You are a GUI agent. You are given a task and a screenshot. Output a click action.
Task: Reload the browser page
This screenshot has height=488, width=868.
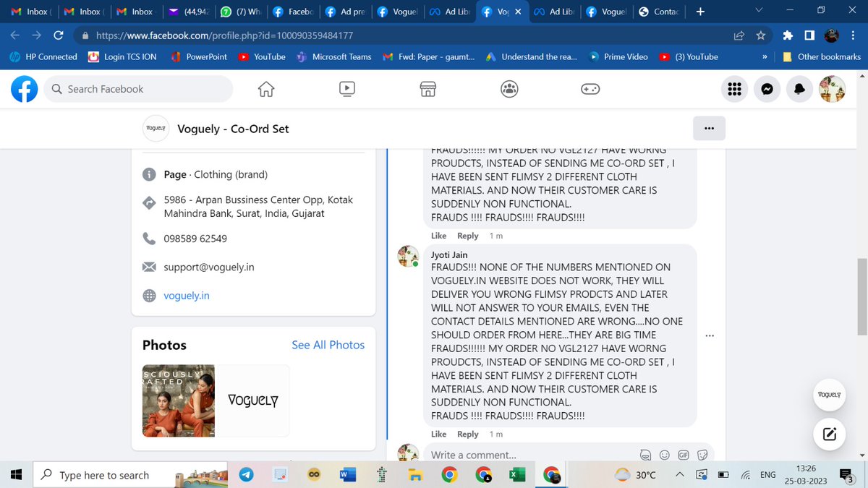pyautogui.click(x=59, y=35)
